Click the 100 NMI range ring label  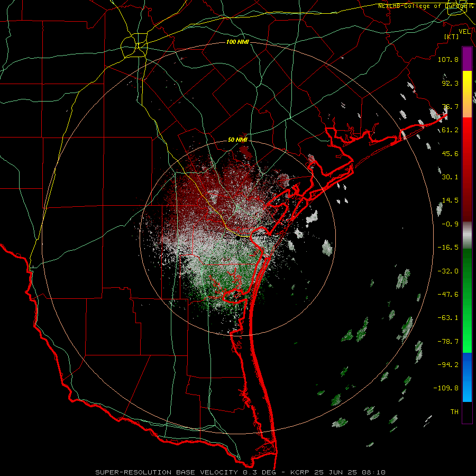click(x=237, y=42)
